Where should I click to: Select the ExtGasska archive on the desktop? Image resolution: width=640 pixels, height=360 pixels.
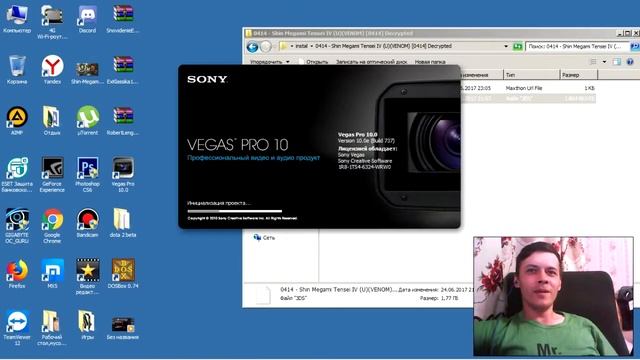click(x=123, y=70)
